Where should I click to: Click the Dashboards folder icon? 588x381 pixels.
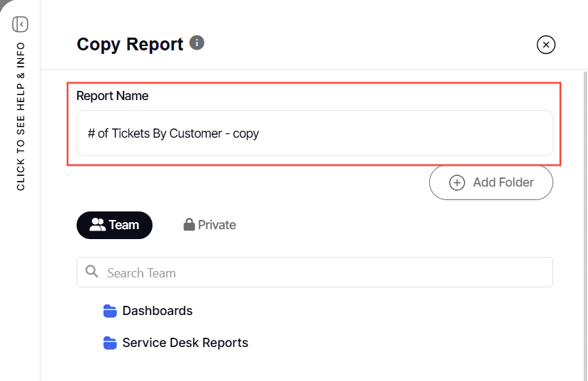point(110,311)
